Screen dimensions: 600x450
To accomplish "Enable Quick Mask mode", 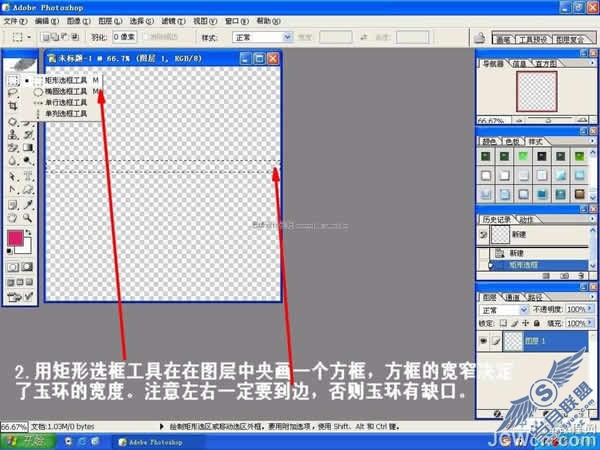I will click(27, 267).
